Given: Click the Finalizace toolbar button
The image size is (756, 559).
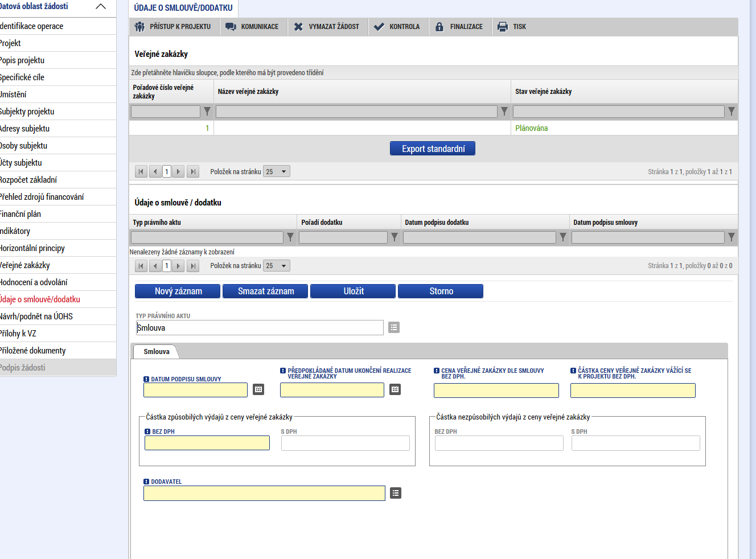Looking at the screenshot, I should click(459, 27).
